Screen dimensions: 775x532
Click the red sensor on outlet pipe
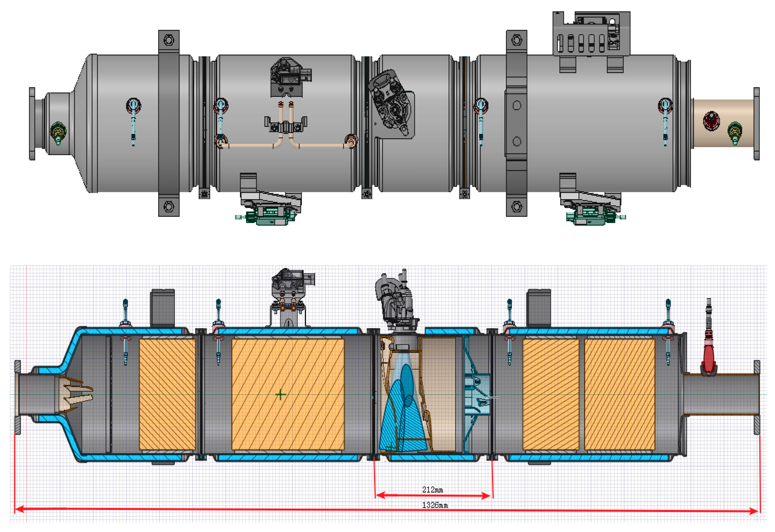(x=709, y=356)
